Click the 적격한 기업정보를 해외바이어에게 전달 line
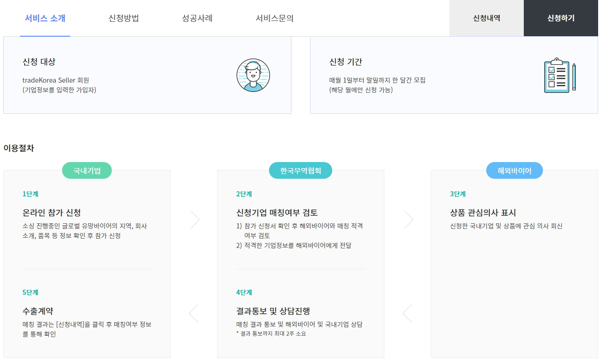Viewport: 600px width, 364px height. pos(294,245)
